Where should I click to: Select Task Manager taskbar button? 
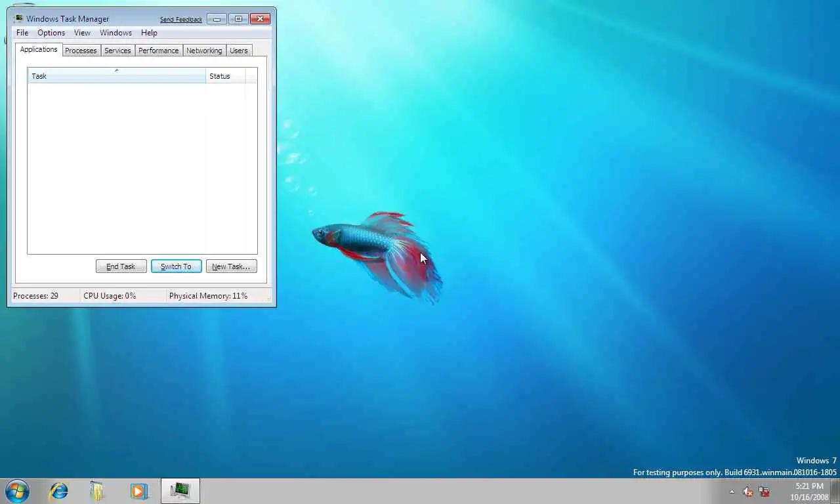click(x=180, y=491)
